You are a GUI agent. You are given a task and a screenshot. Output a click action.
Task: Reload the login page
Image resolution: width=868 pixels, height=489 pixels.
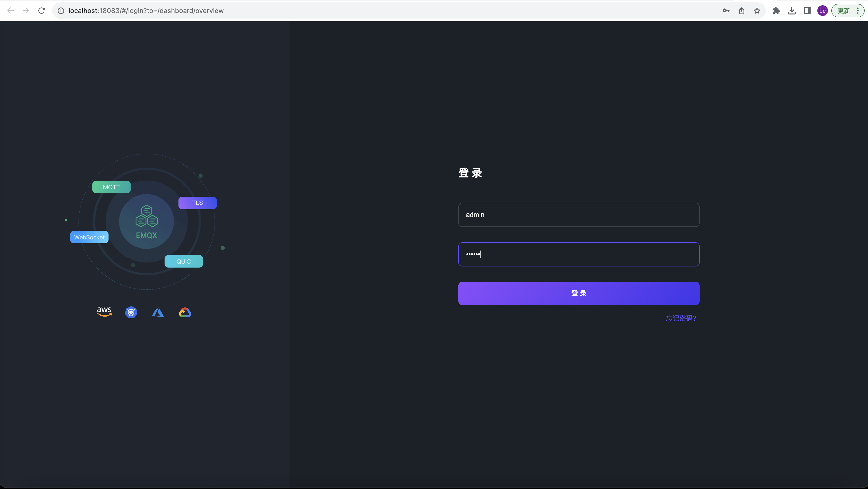(41, 10)
